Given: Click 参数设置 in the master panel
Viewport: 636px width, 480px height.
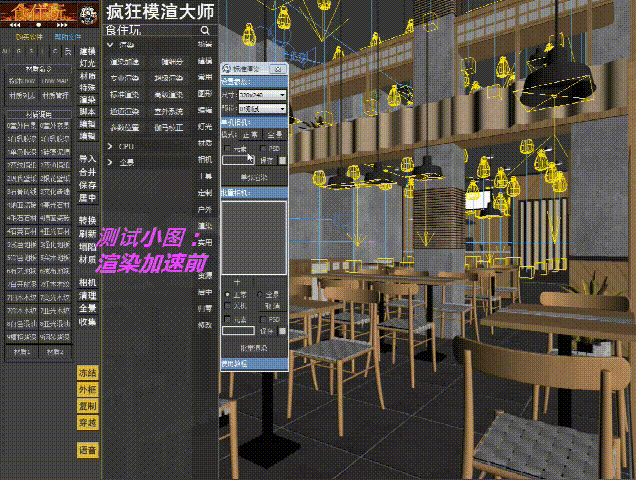Looking at the screenshot, I should pos(125,127).
